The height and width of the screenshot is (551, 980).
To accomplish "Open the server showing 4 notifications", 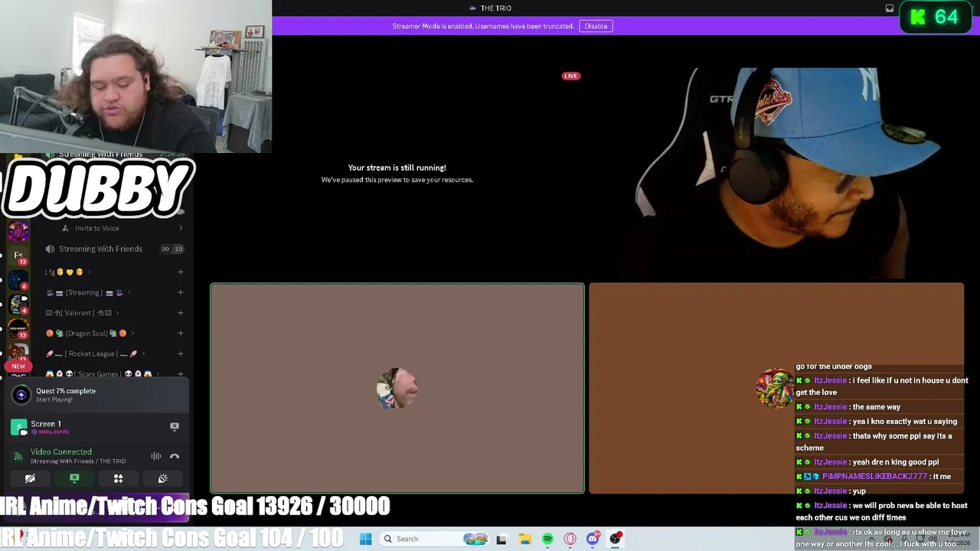I will click(18, 305).
